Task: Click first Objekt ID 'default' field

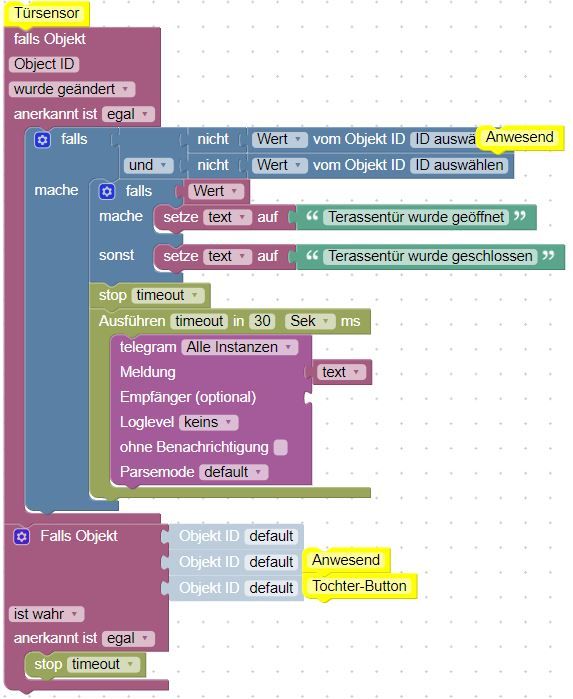Action: (271, 536)
